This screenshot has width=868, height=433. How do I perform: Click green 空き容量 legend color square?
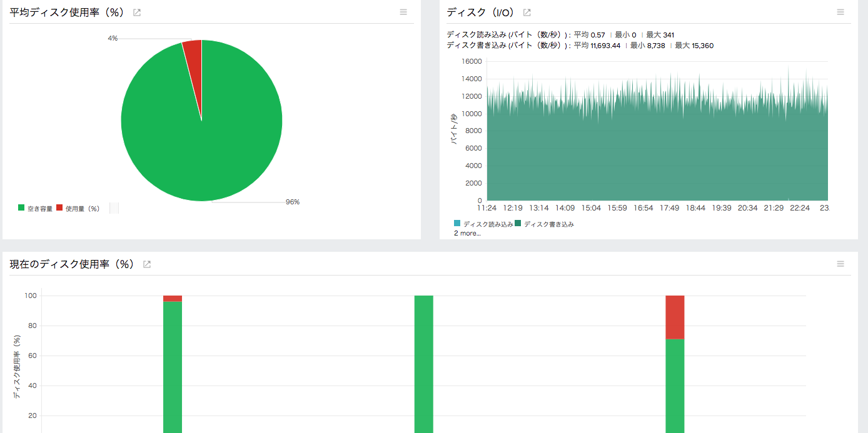point(21,208)
